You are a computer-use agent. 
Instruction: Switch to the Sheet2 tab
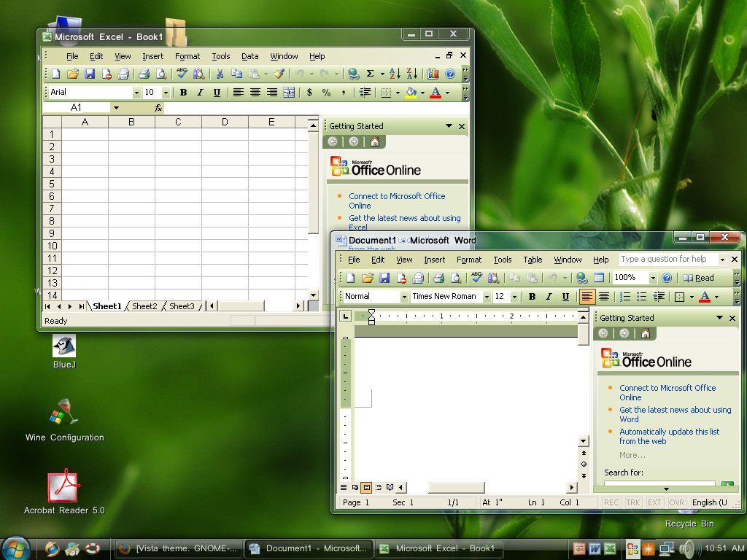(x=144, y=306)
